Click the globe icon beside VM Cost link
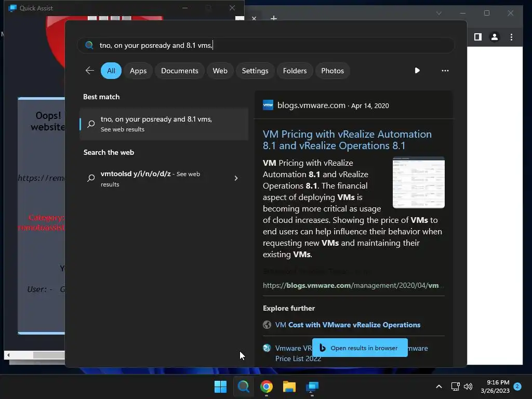 [267, 325]
